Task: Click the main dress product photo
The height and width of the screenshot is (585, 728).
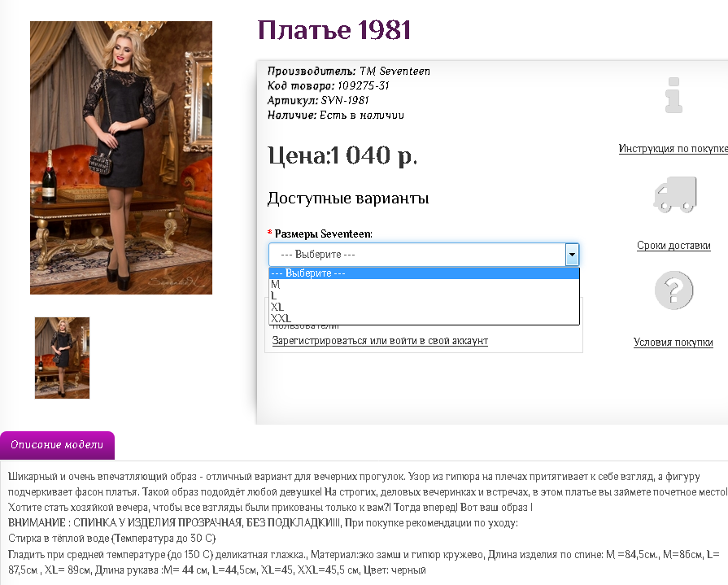Action: pos(121,157)
